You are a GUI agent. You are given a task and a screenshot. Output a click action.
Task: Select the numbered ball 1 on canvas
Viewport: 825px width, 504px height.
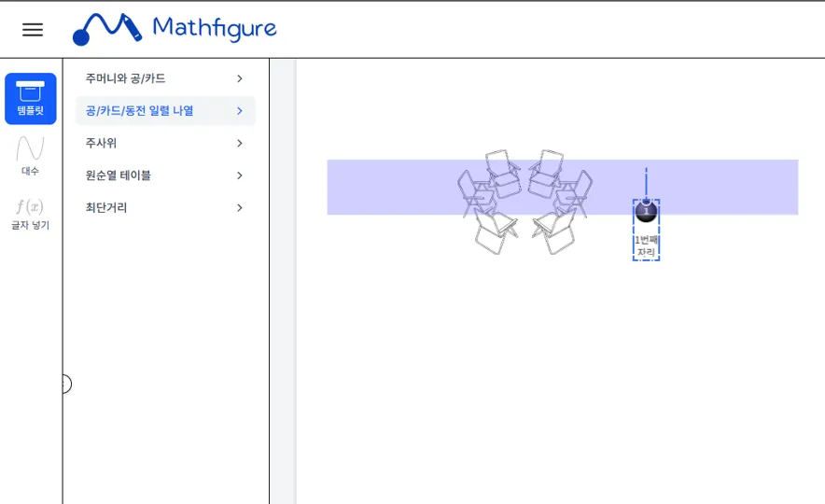click(x=646, y=212)
